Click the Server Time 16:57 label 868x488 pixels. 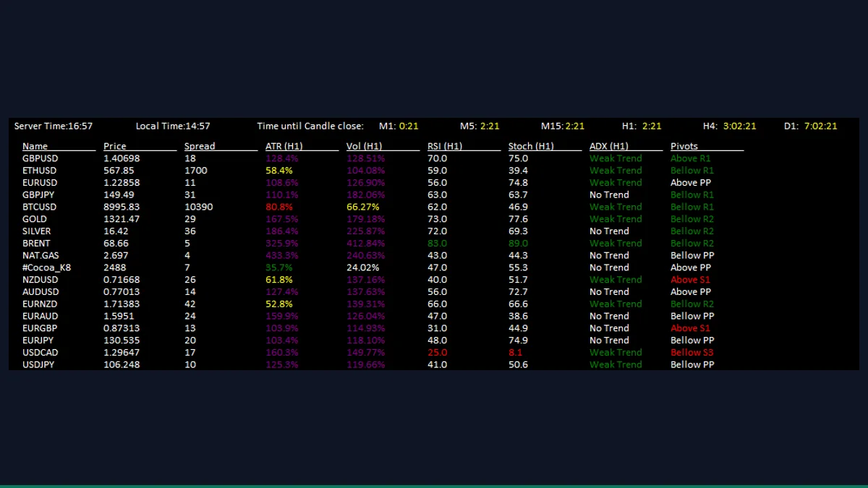click(54, 126)
